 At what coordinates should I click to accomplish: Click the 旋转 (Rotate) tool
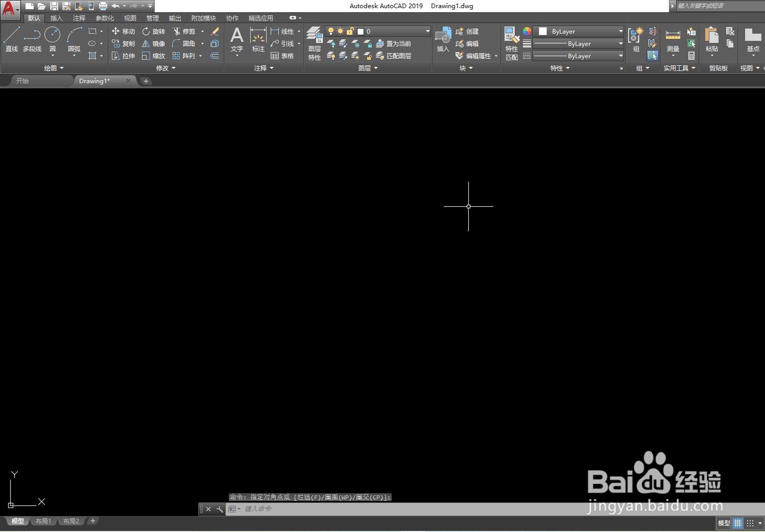153,31
